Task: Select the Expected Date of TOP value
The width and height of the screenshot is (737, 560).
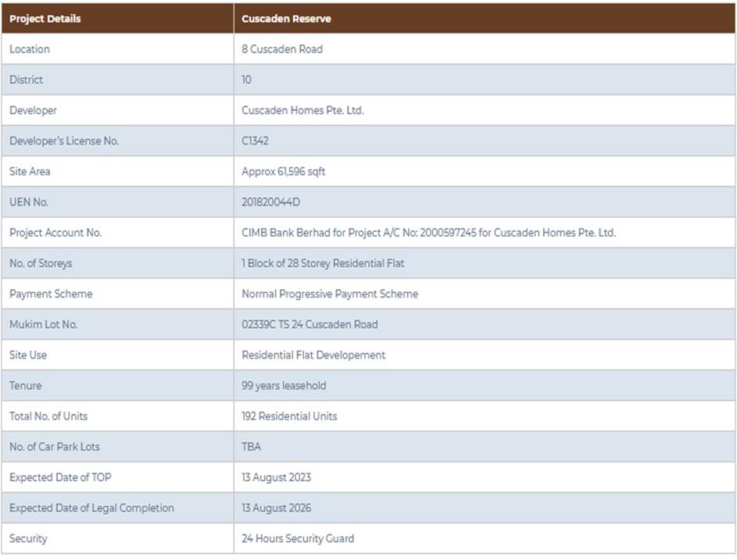Action: coord(276,477)
